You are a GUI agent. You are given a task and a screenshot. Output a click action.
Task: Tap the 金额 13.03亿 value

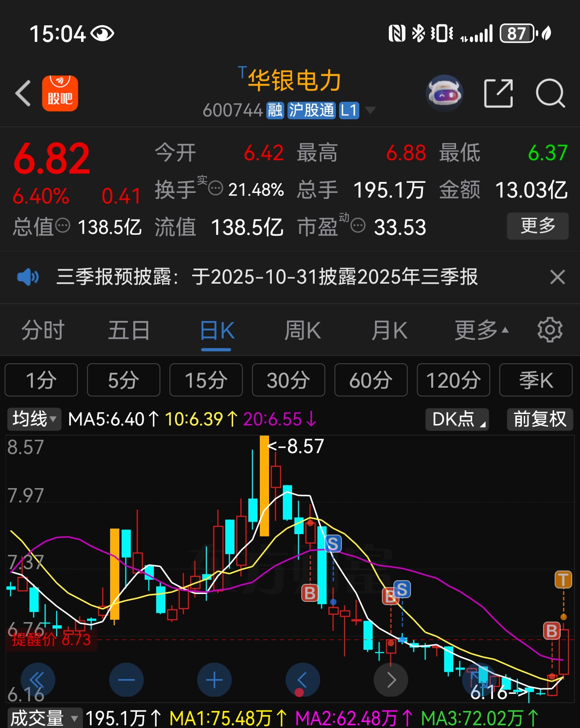coord(531,190)
